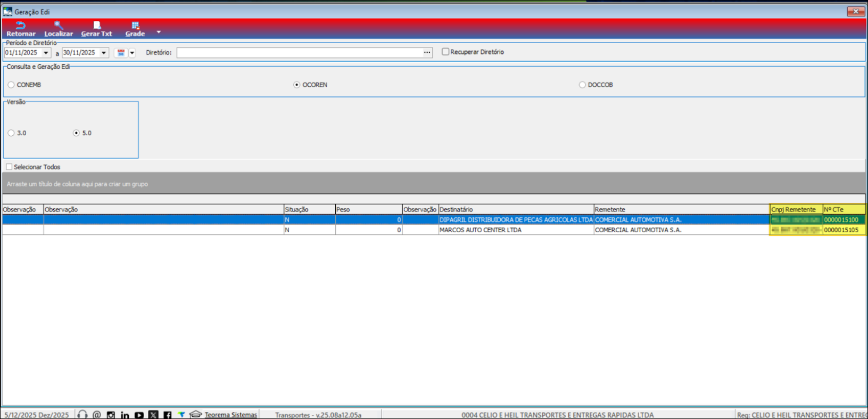Click the Diretório browse ellipsis button
The height and width of the screenshot is (419, 868).
tap(427, 53)
